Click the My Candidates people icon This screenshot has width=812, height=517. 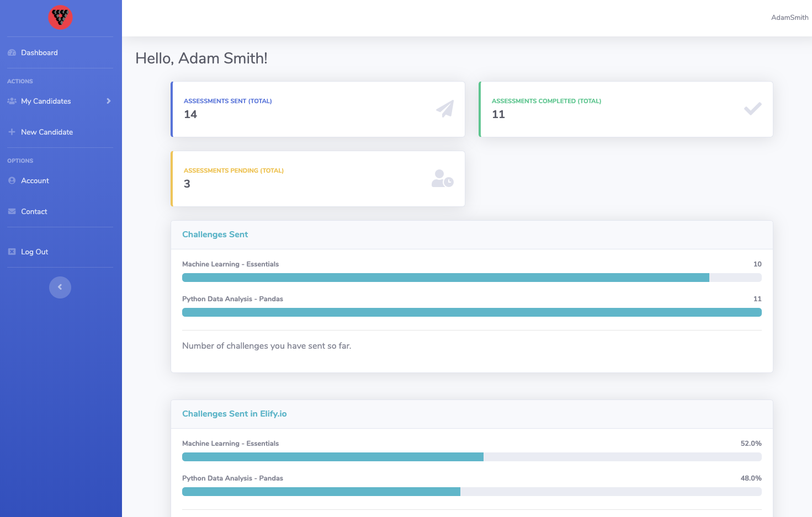(12, 102)
